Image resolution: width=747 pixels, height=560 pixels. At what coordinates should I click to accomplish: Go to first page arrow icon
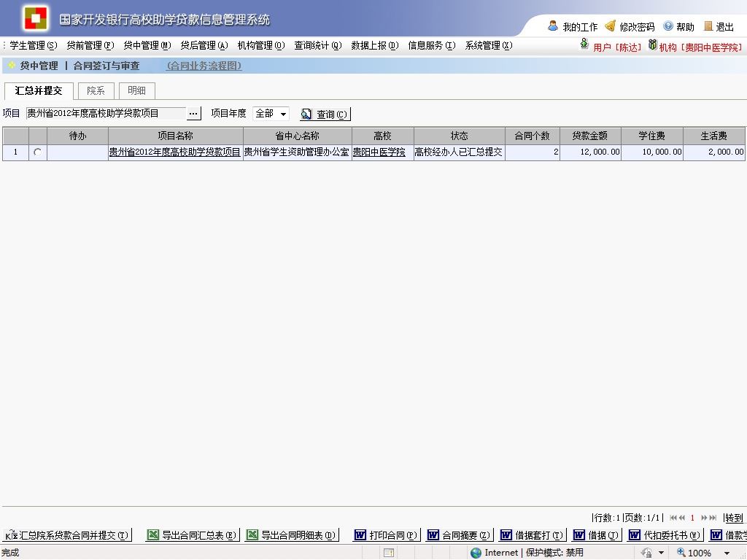(673, 518)
